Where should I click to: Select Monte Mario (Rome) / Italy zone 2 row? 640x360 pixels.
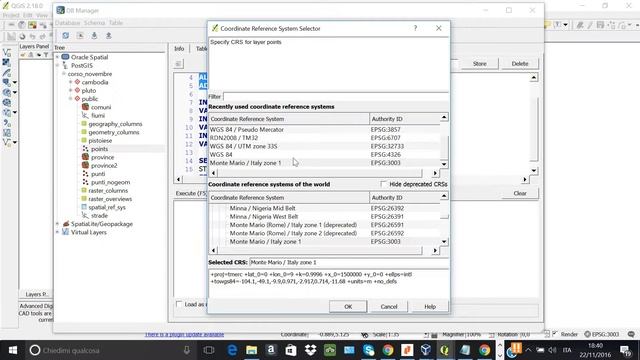(x=324, y=233)
